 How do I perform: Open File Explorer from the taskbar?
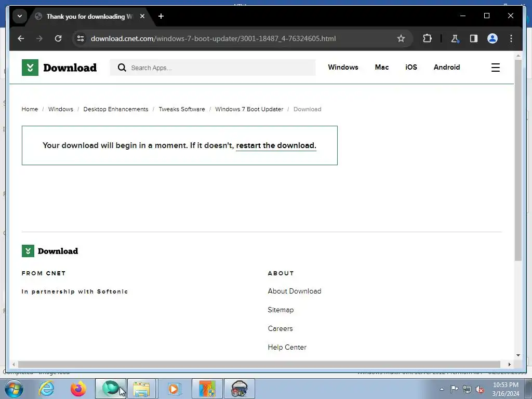142,389
